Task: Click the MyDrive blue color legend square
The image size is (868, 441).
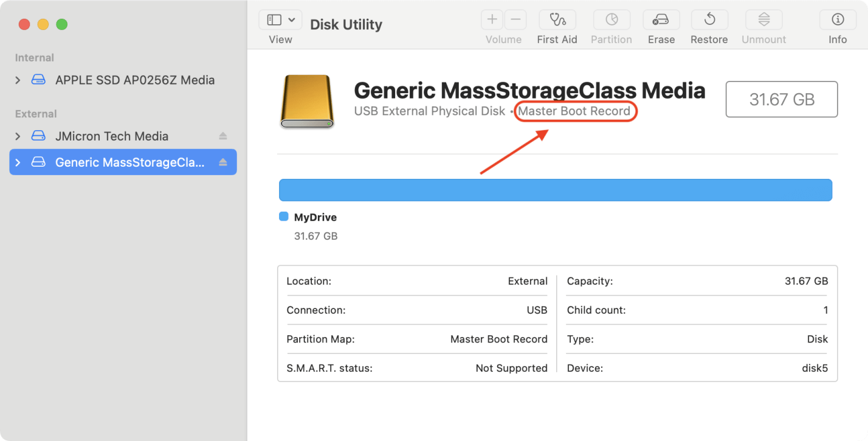Action: [x=283, y=217]
